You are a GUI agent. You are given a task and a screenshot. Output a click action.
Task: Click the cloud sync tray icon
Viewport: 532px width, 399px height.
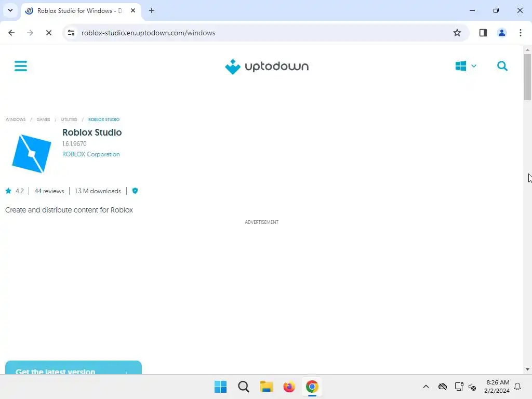pyautogui.click(x=443, y=387)
